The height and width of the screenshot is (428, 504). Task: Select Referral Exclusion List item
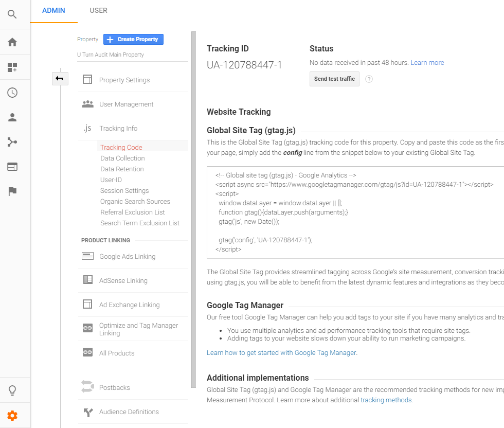pos(133,212)
